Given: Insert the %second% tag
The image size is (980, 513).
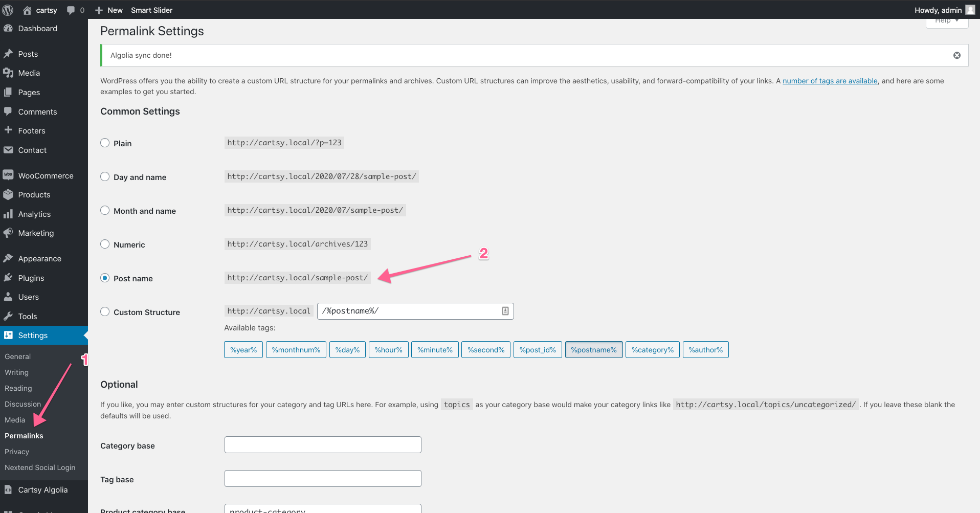Looking at the screenshot, I should (486, 350).
